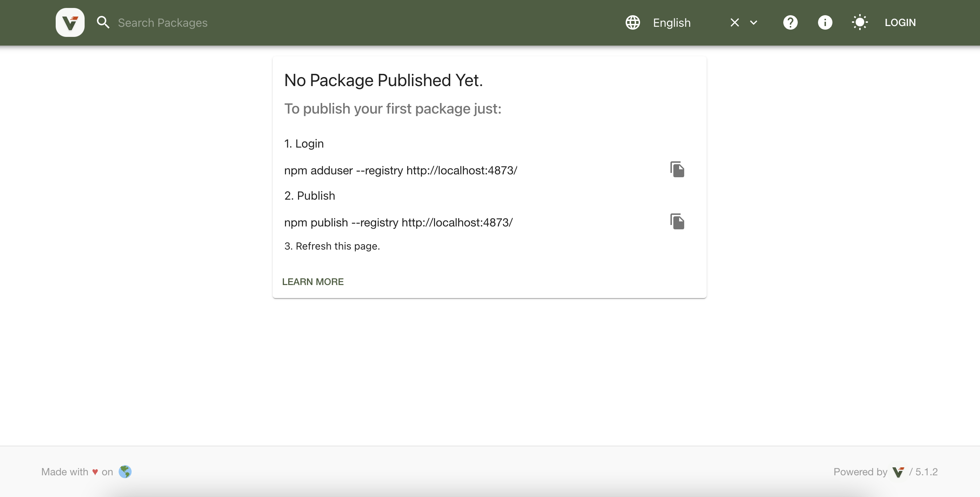Click the globe language icon
Viewport: 980px width, 497px height.
tap(633, 22)
